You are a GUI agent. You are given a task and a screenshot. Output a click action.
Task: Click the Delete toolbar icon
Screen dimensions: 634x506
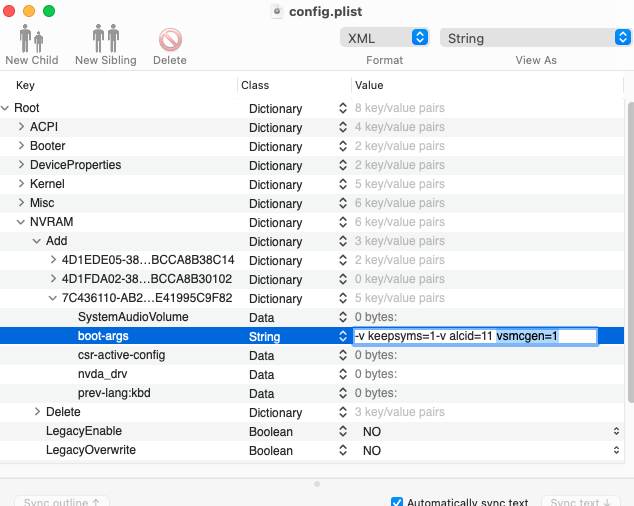[x=170, y=40]
